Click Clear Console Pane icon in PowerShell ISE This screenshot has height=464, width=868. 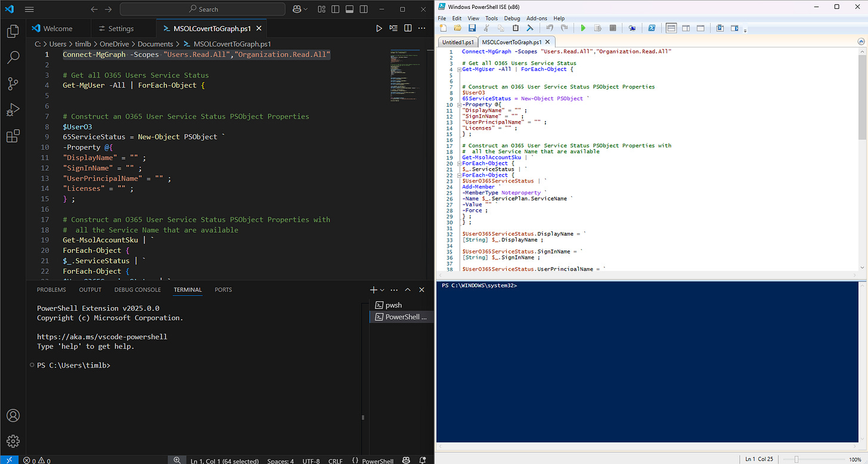[x=530, y=28]
